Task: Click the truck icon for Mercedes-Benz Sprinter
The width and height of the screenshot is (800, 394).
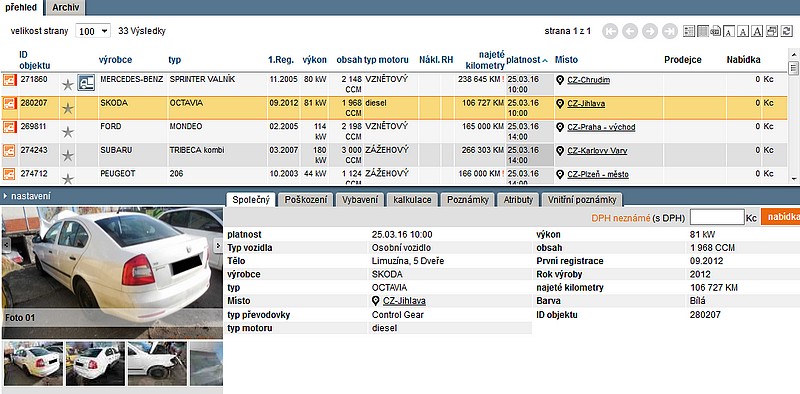Action: coord(86,82)
